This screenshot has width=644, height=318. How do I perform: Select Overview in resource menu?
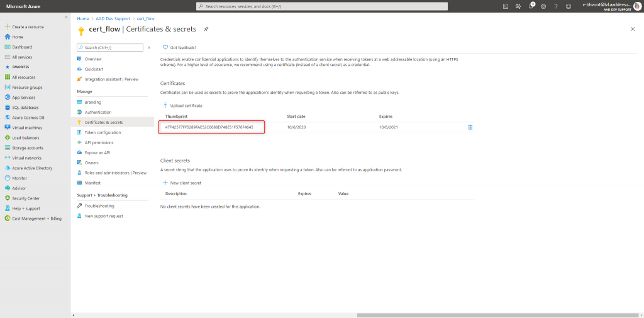89,59
